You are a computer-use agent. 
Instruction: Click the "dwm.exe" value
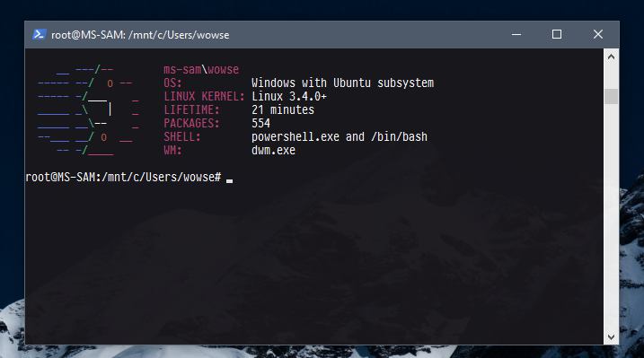pyautogui.click(x=273, y=151)
